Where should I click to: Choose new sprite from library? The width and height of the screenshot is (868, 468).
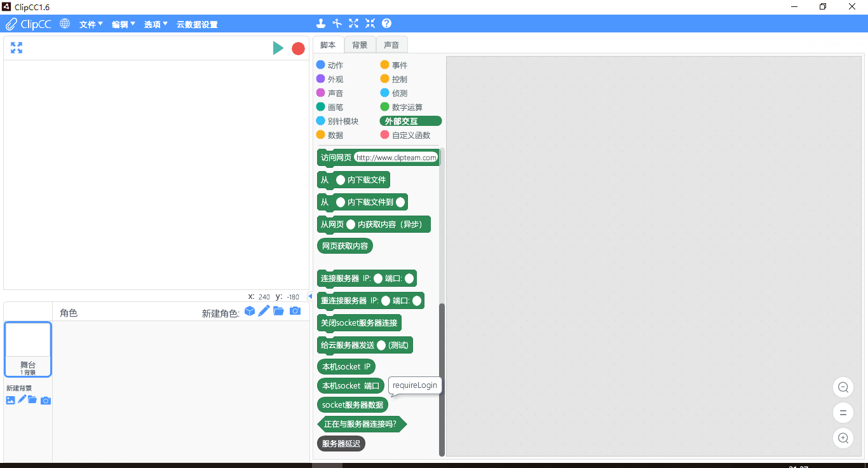coord(250,311)
